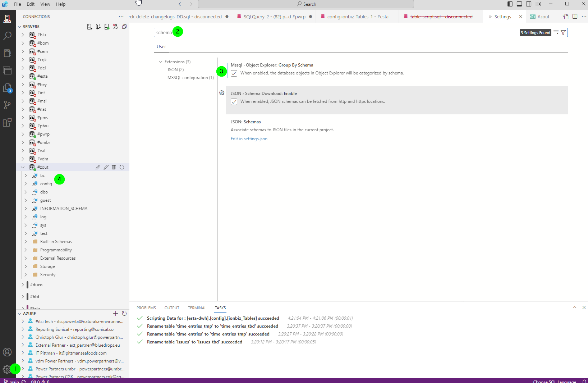Screen dimensions: 588x383
Task: Click the title bar Search command box
Action: [306, 4]
